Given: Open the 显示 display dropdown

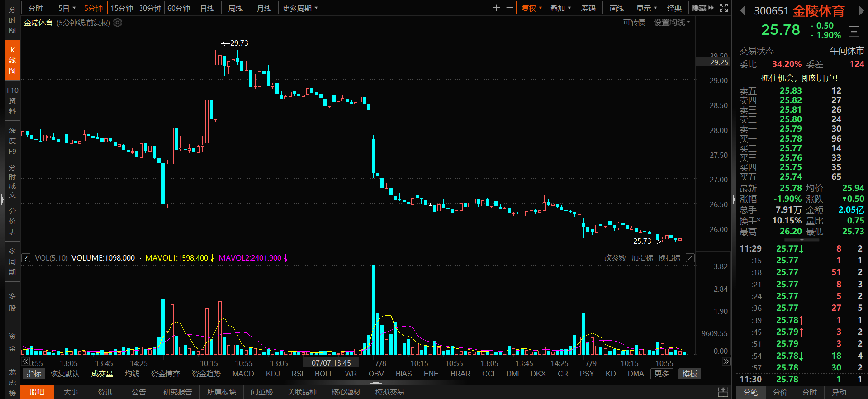Looking at the screenshot, I should (646, 8).
